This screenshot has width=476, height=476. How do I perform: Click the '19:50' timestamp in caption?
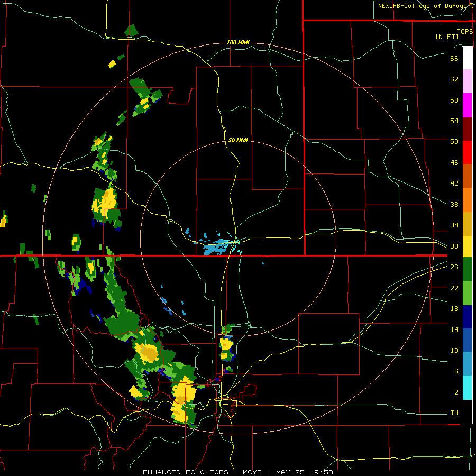click(322, 472)
